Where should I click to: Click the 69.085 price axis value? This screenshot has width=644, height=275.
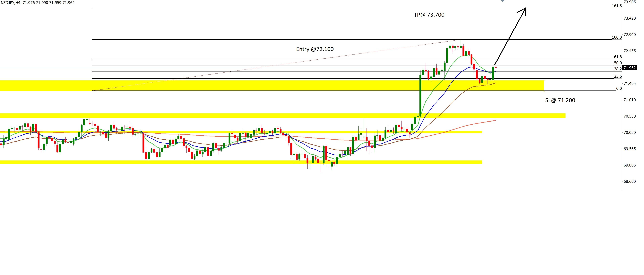tap(630, 165)
